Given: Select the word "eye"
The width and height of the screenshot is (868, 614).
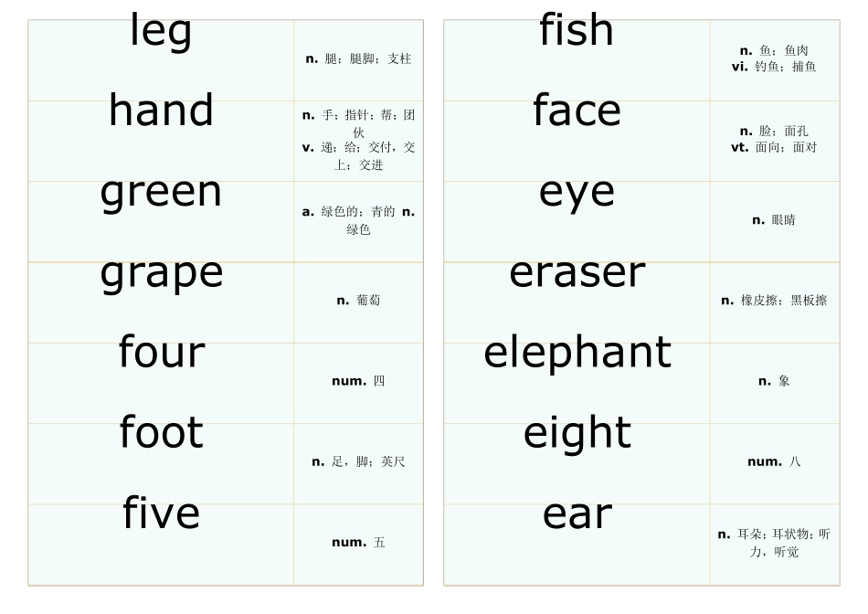Looking at the screenshot, I should coord(577,193).
